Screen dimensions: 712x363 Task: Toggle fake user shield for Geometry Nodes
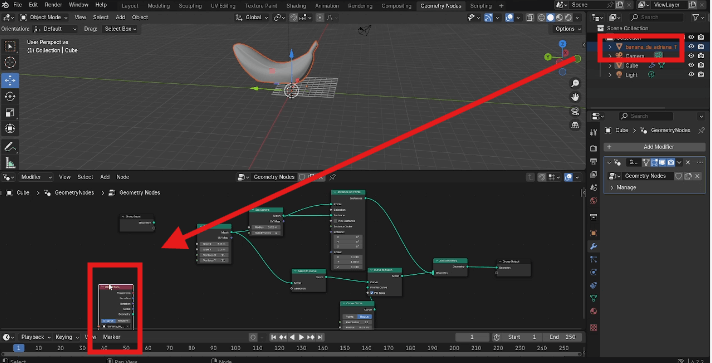coord(678,176)
